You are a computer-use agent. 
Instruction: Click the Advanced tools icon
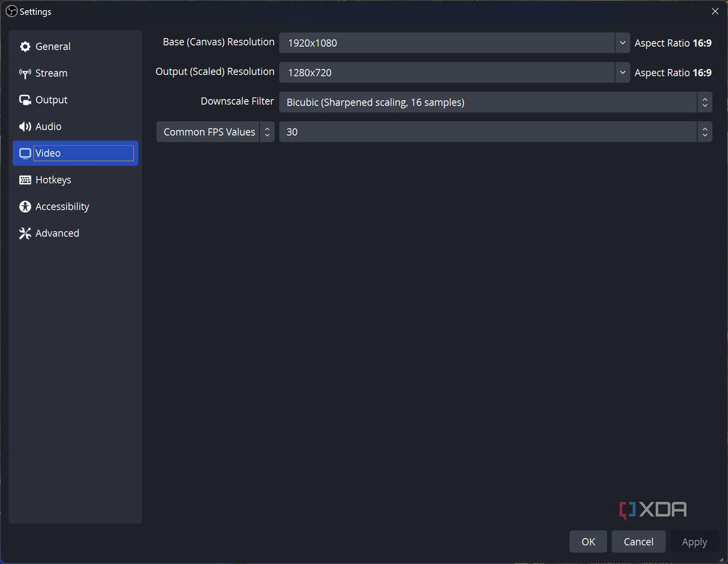click(x=25, y=233)
